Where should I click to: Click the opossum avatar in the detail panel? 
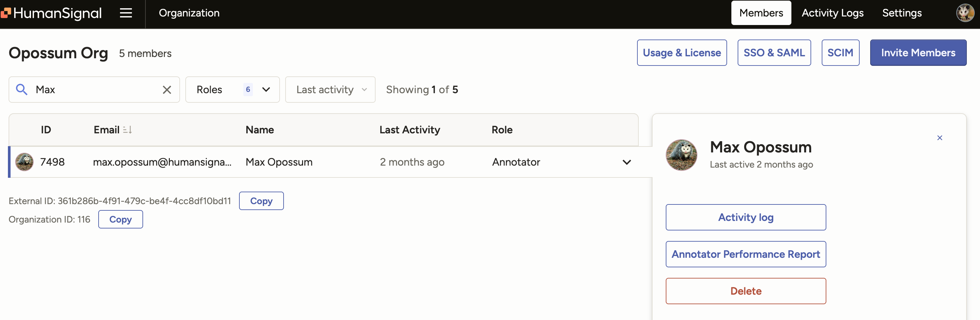click(681, 155)
